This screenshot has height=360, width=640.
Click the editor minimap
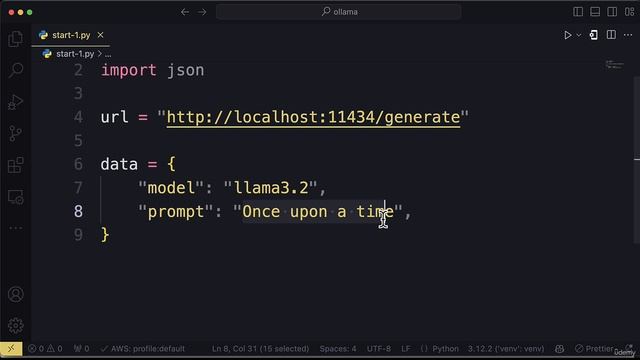pyautogui.click(x=614, y=65)
